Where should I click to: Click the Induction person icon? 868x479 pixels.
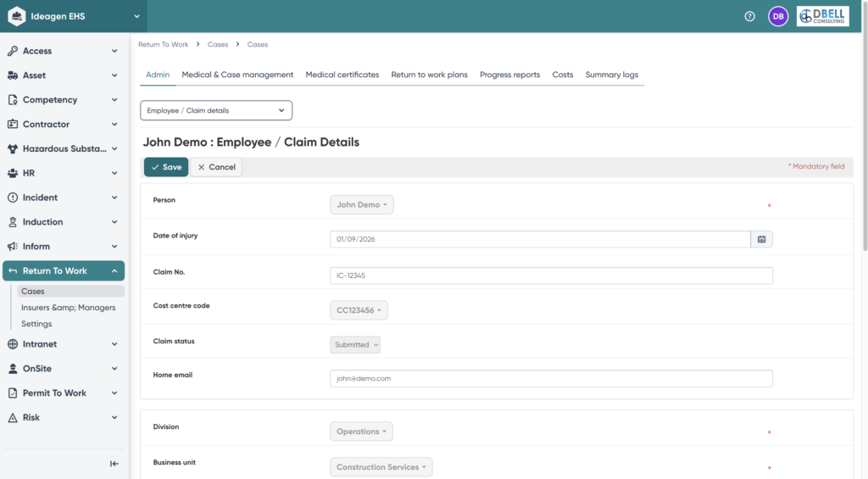tap(12, 222)
